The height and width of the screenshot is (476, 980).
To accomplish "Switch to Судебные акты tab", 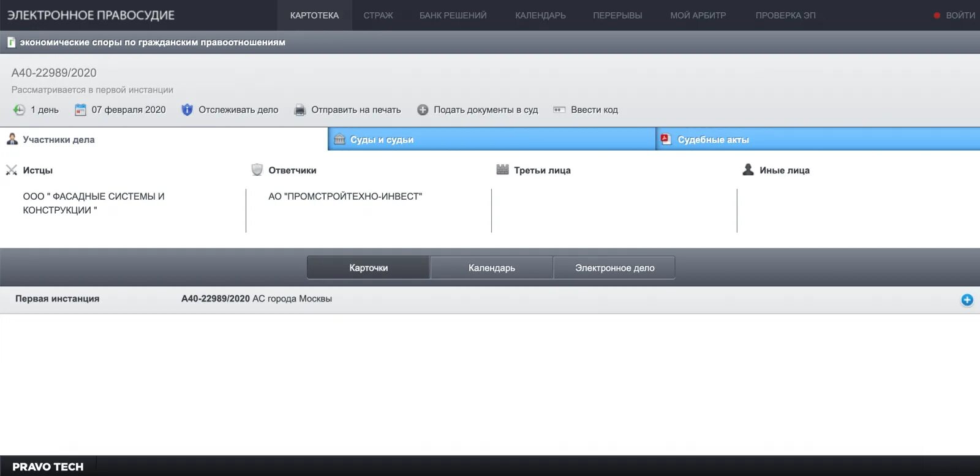I will click(x=818, y=139).
